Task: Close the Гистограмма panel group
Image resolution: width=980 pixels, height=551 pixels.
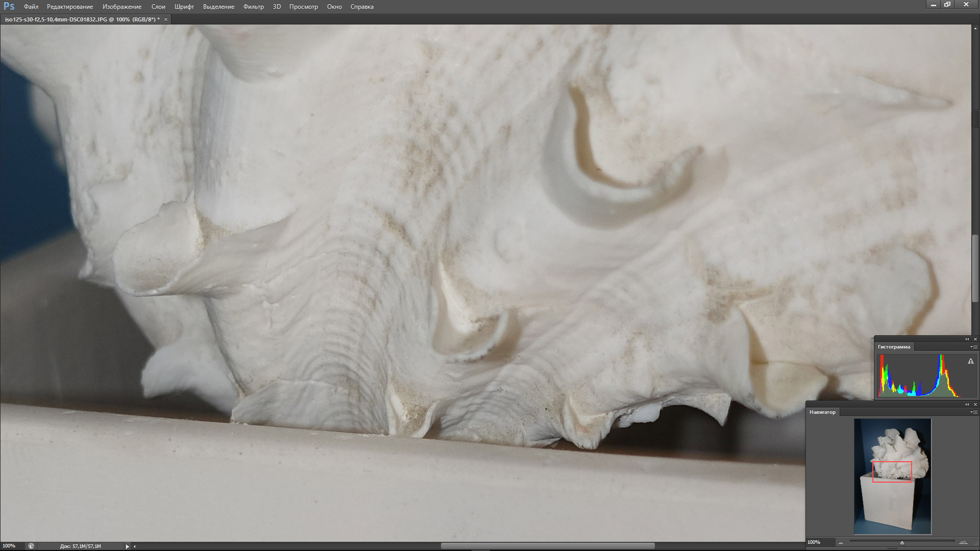Action: click(x=975, y=339)
